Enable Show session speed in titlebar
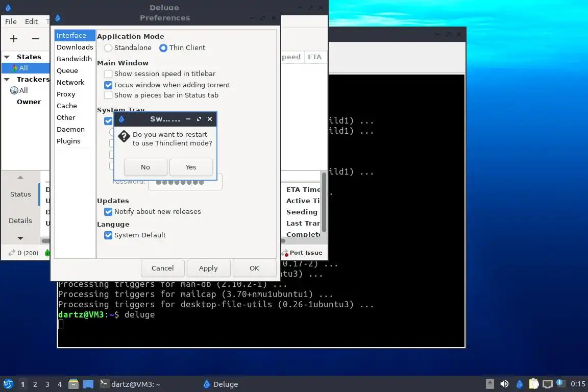Image resolution: width=588 pixels, height=392 pixels. click(x=108, y=73)
